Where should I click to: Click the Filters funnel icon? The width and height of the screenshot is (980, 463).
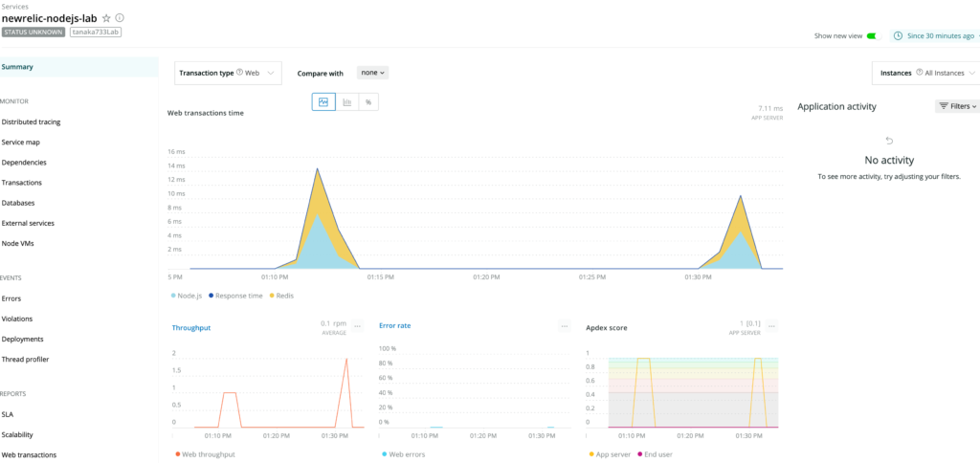click(944, 106)
